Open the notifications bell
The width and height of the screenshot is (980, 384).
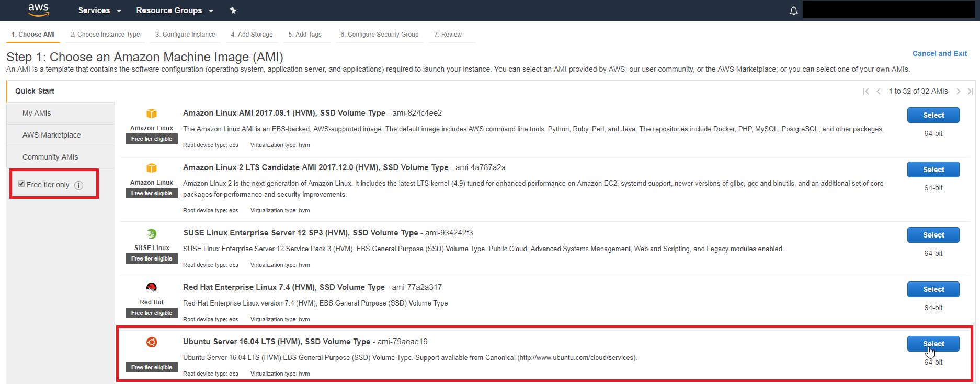pos(793,10)
